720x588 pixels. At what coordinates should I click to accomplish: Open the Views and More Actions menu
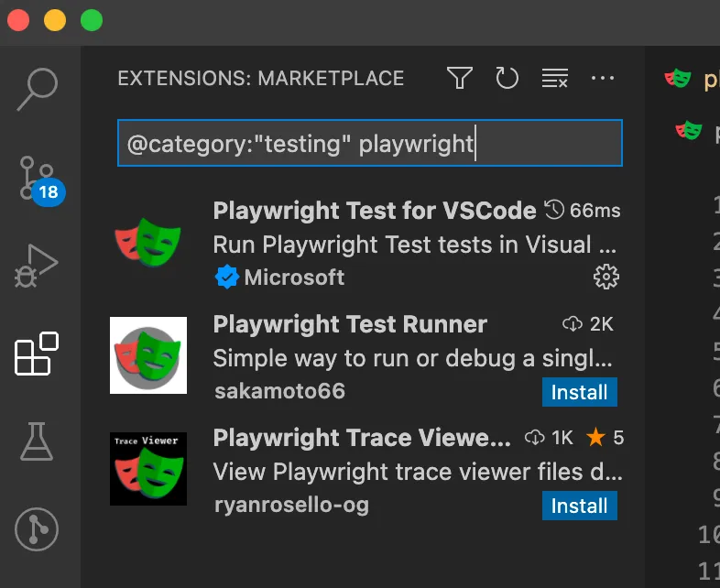pyautogui.click(x=603, y=79)
